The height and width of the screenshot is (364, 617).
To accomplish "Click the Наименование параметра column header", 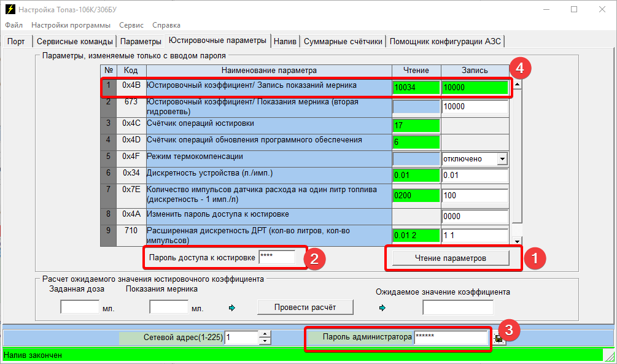I will pos(269,71).
